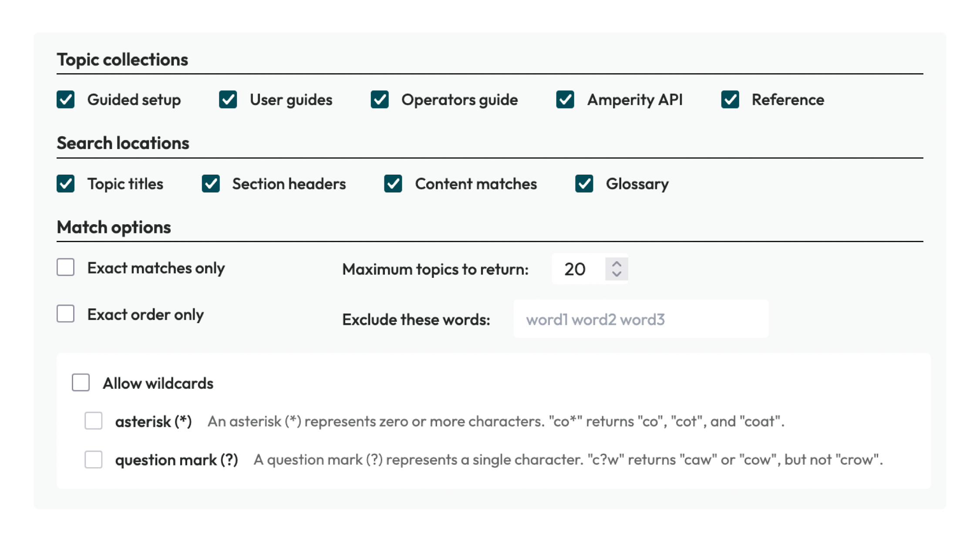Uncheck the Section headers search location
Screen dimensions: 980x543
pyautogui.click(x=212, y=184)
